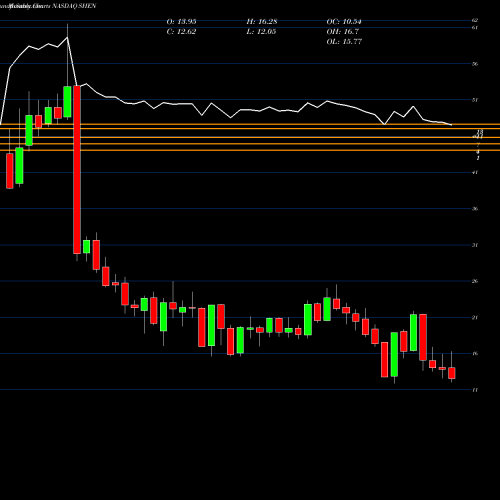
Task: Select the OC: 10.54 reading
Action: 344,22
